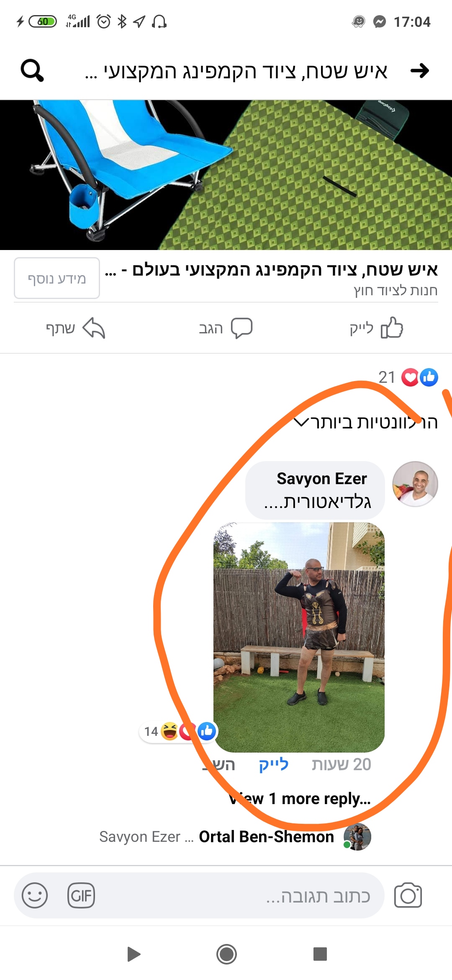Show the 14 reactions on the comment
Viewport: 452px width, 980px height.
pyautogui.click(x=178, y=731)
